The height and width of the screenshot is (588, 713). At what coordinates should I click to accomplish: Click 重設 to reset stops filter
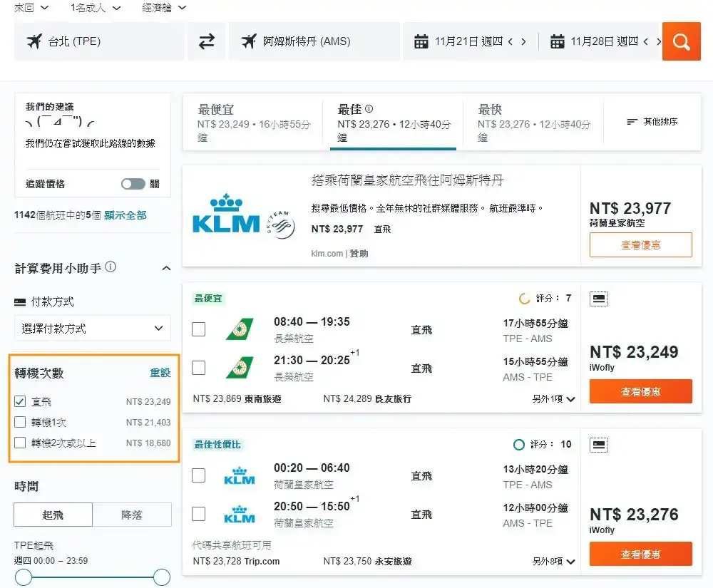[160, 373]
